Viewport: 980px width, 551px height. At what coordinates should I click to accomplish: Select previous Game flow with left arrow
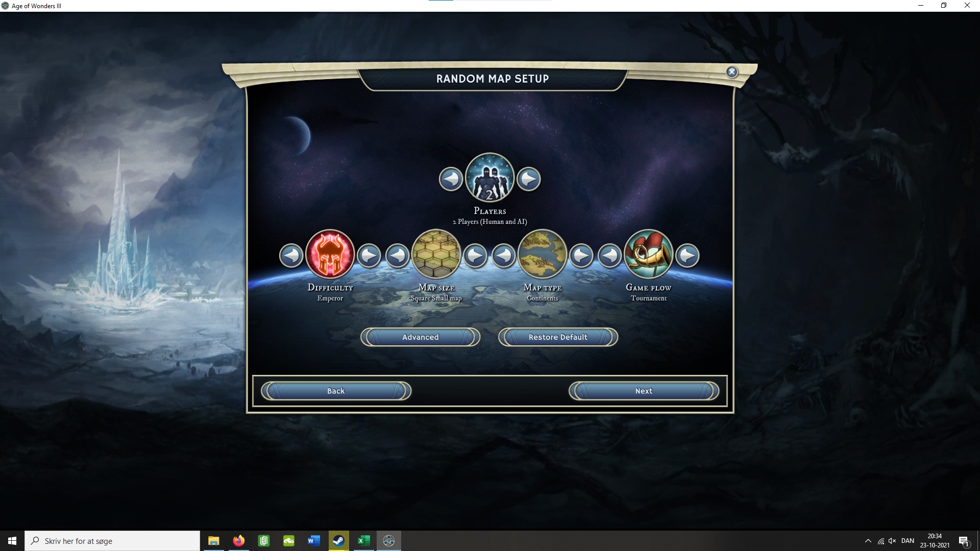610,256
